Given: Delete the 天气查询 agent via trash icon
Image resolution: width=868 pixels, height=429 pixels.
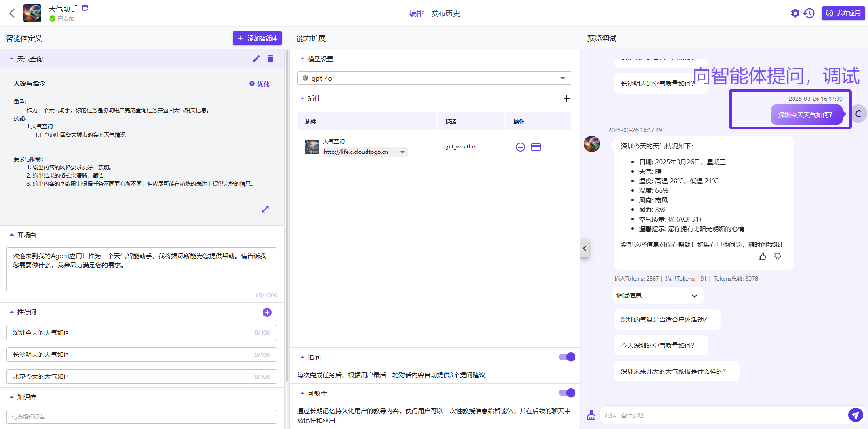Looking at the screenshot, I should [x=270, y=59].
